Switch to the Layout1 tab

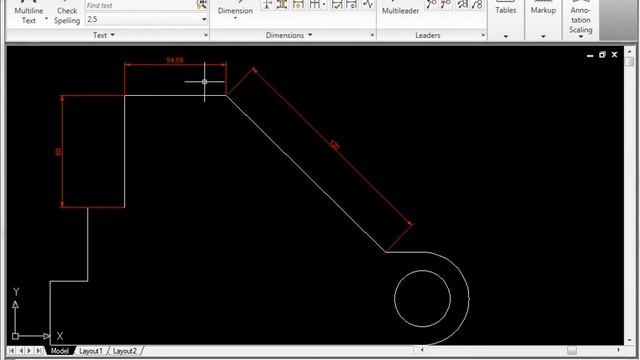click(91, 351)
